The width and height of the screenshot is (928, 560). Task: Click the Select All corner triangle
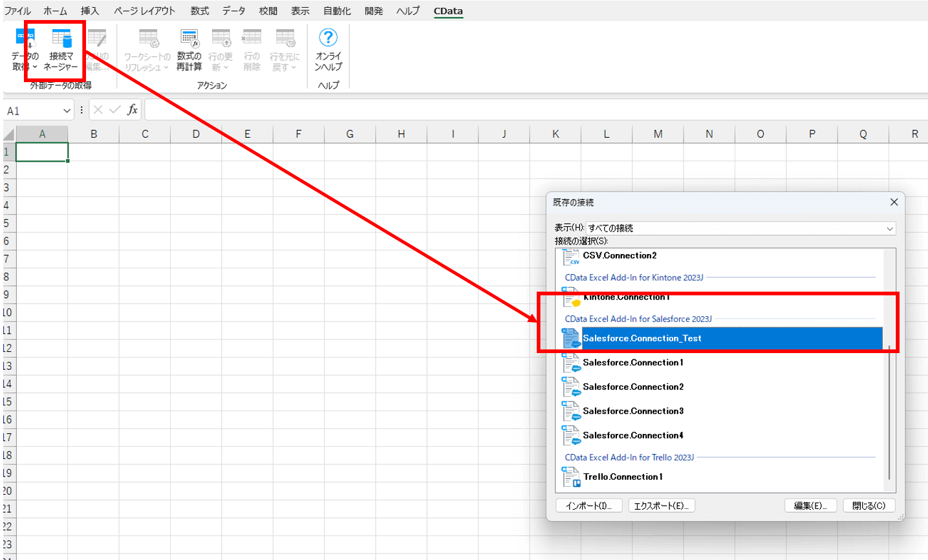8,134
